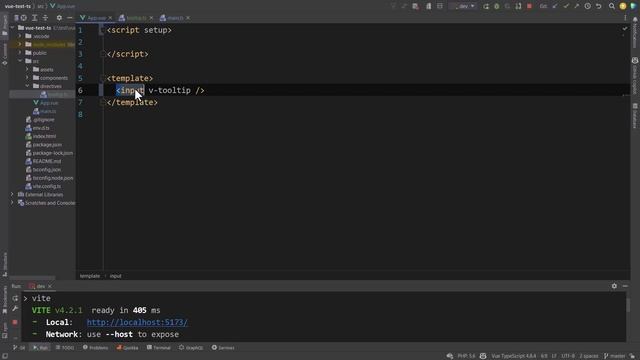Image resolution: width=640 pixels, height=360 pixels.
Task: Collapse all project tree nodes
Action: coord(45,18)
